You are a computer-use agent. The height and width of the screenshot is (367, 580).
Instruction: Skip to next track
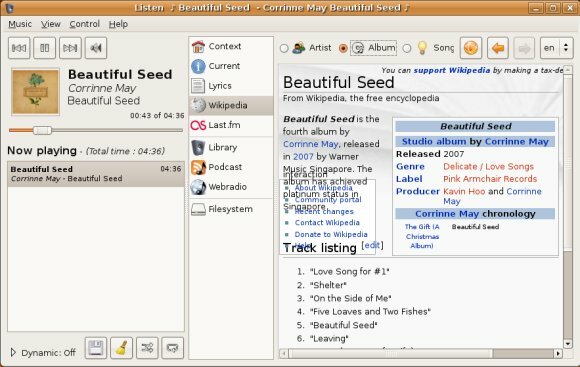[70, 48]
